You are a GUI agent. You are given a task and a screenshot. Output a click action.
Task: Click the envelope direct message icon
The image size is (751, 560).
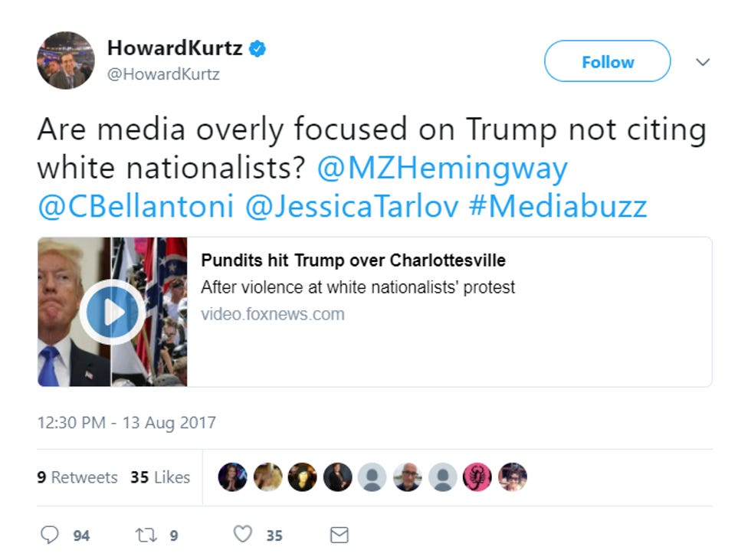(x=339, y=535)
